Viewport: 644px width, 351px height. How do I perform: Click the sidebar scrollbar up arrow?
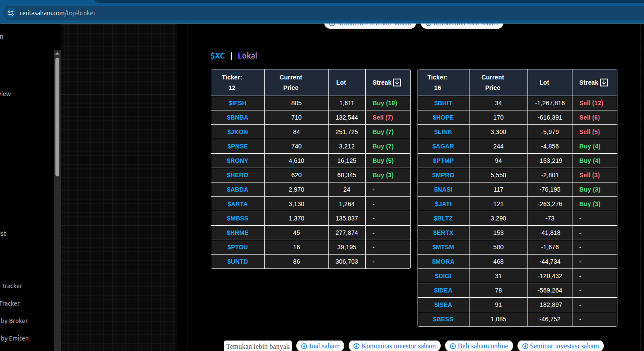tap(57, 53)
